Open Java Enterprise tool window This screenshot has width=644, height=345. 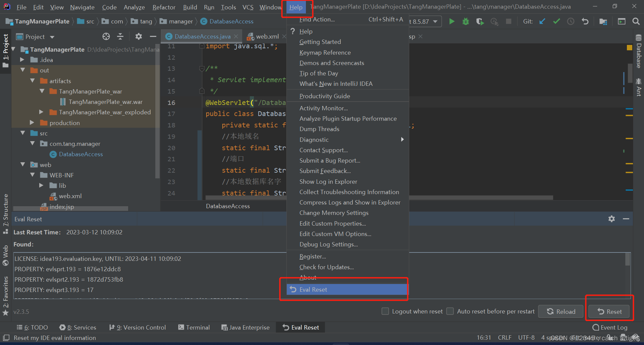tap(246, 328)
